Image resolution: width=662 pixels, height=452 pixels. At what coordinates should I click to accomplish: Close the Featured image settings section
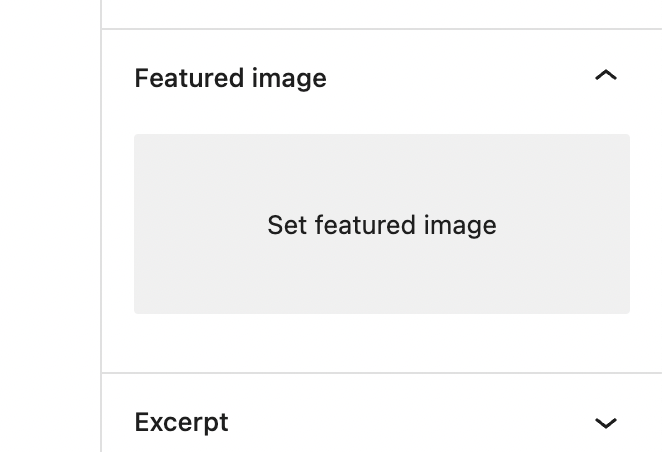605,76
